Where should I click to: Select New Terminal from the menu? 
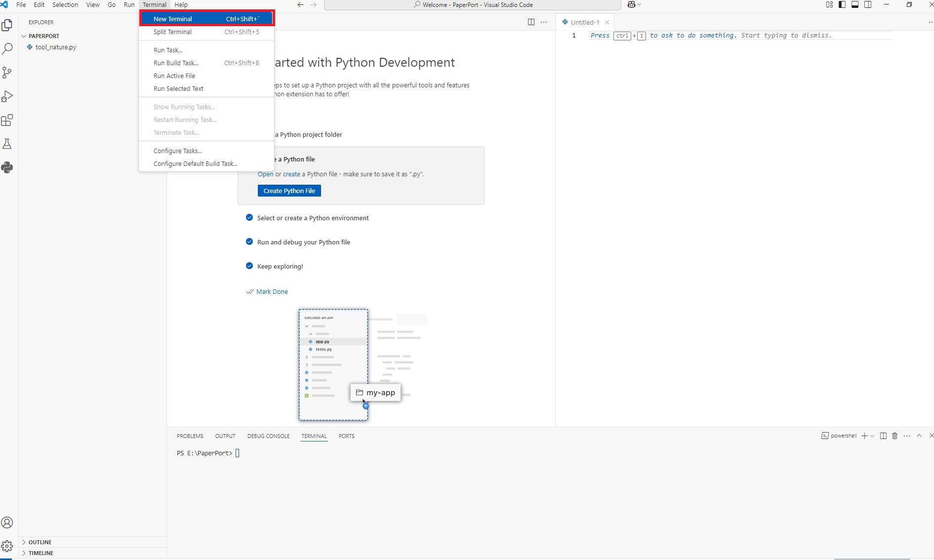206,19
